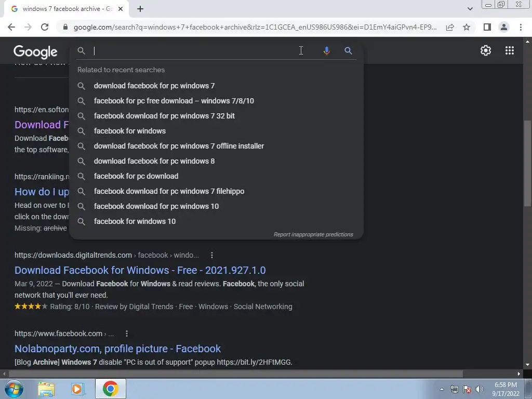Click the Chrome taskbar icon
The height and width of the screenshot is (399, 532).
coord(110,389)
